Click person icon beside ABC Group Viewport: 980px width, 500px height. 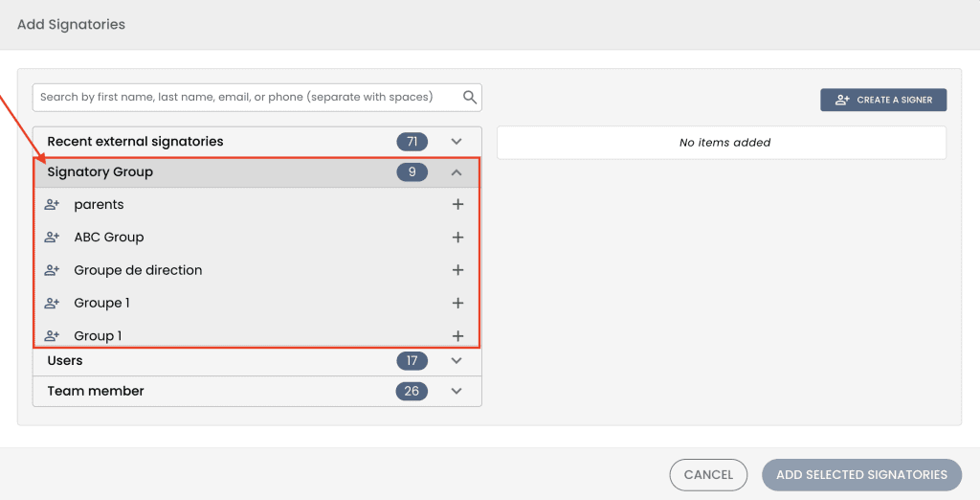[52, 238]
